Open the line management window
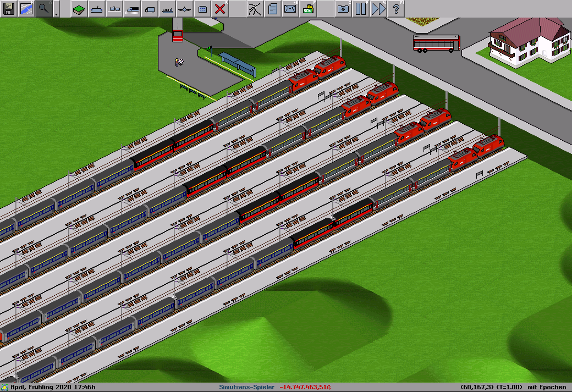Screen dimensions: 572x392 coord(255,9)
